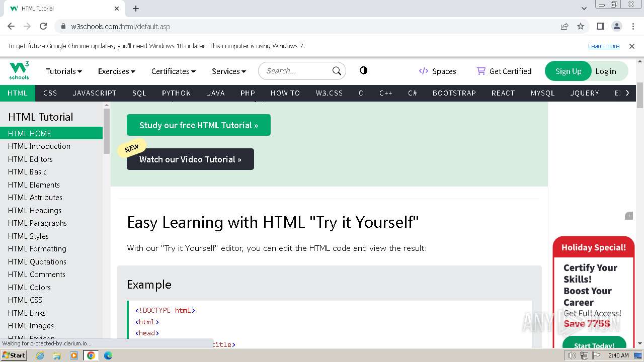Screen dimensions: 644x362
Task: Open HTML Styles in sidebar
Action: (51, 236)
